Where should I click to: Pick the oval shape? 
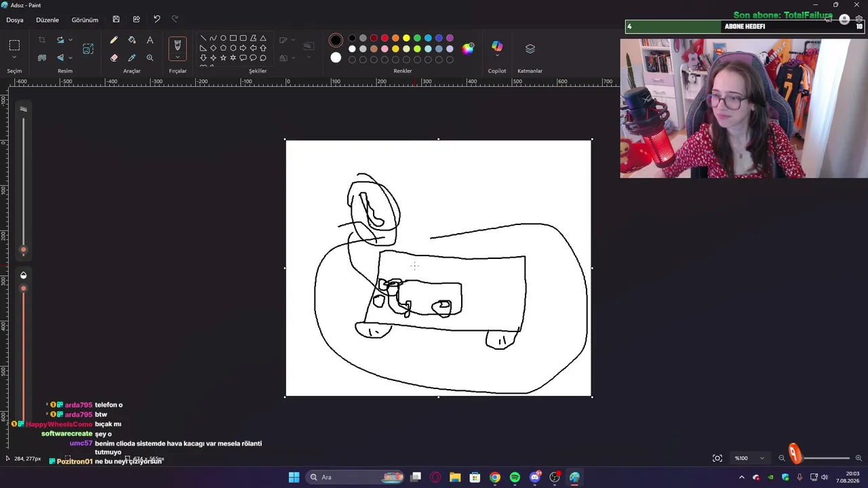pyautogui.click(x=223, y=38)
